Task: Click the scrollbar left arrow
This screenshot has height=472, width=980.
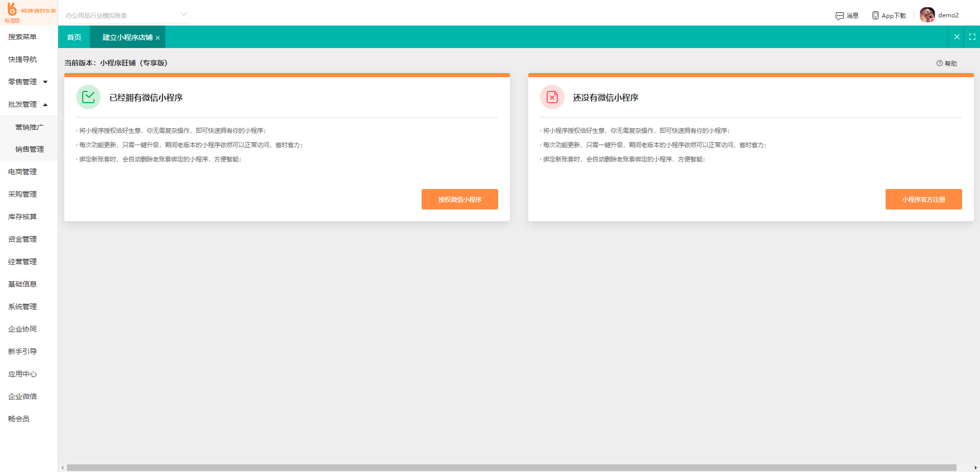Action: pos(62,467)
